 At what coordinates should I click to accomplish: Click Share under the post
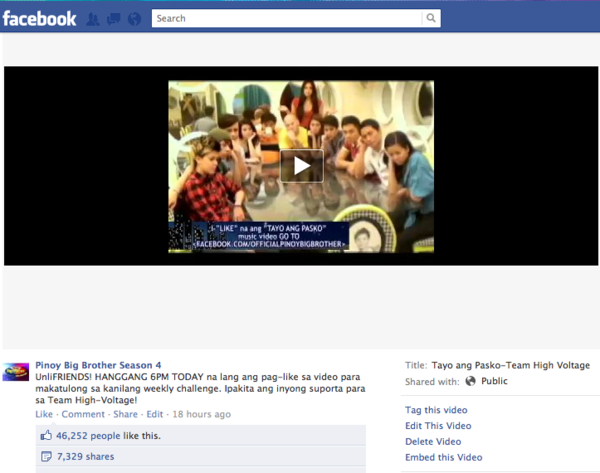(125, 414)
